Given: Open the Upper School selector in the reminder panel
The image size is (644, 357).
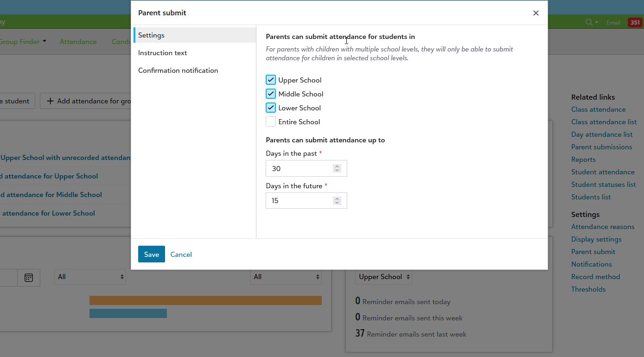Looking at the screenshot, I should [x=383, y=277].
